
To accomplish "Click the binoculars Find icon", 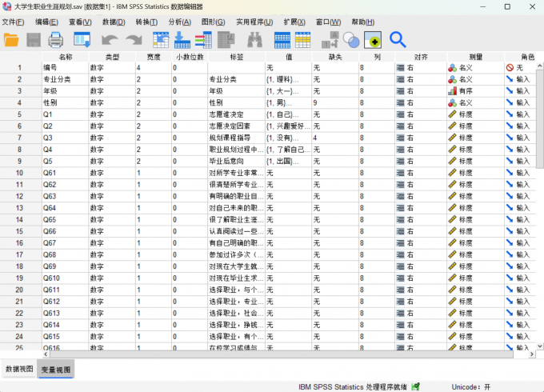I will point(254,39).
